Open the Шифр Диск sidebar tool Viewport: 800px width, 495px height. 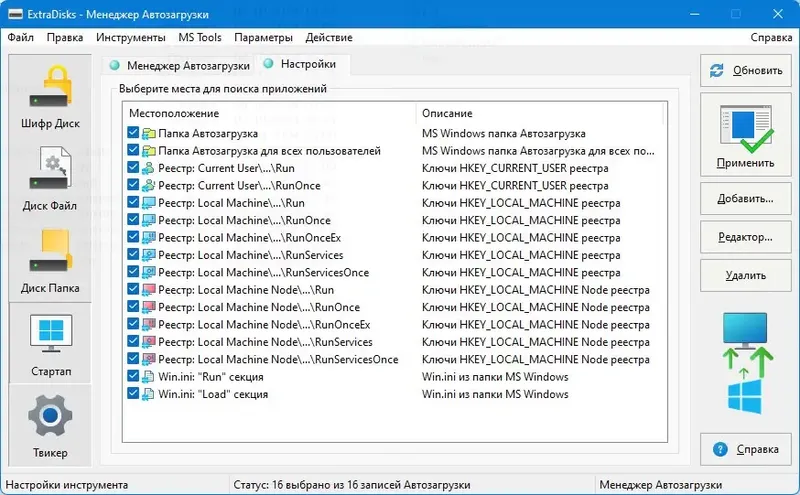(x=50, y=96)
